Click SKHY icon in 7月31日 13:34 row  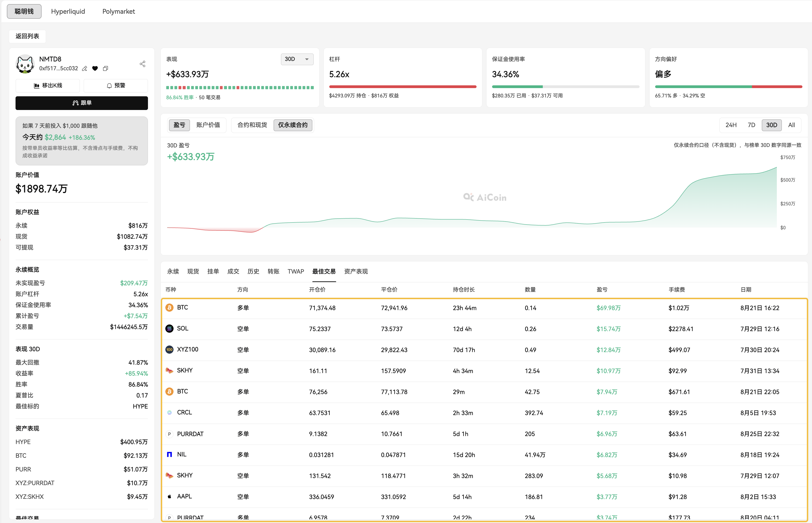pyautogui.click(x=169, y=371)
